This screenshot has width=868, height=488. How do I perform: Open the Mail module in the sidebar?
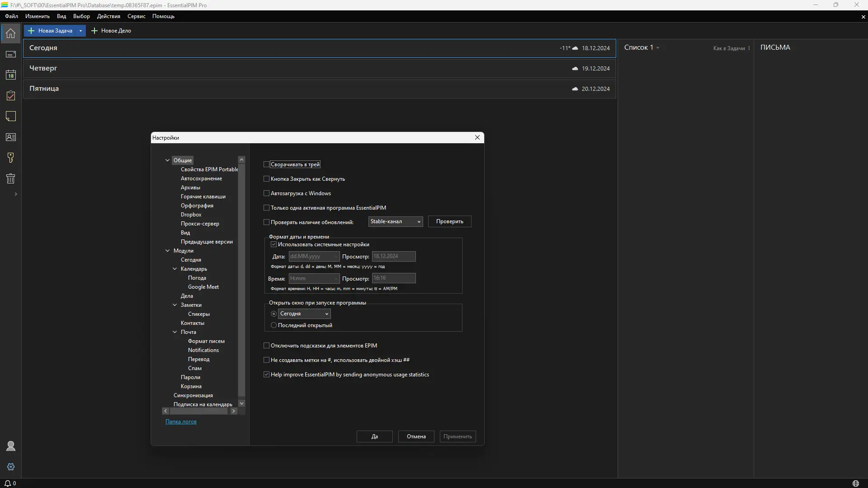coord(11,54)
